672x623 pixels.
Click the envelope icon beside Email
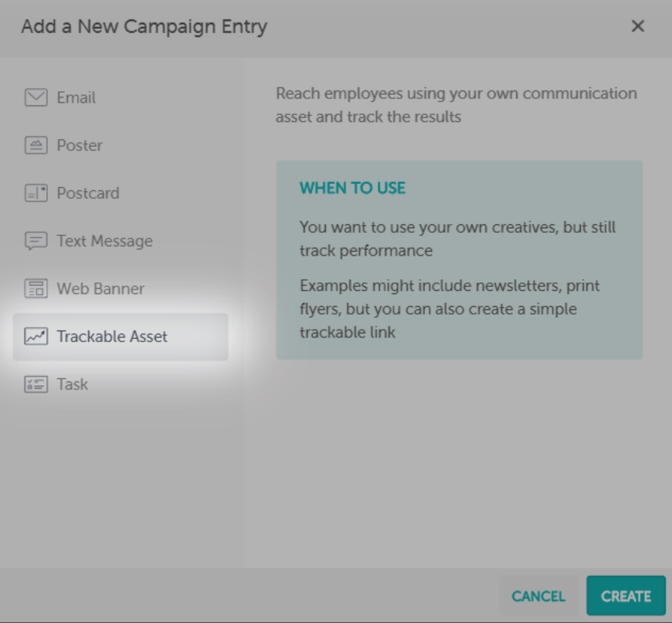[35, 98]
